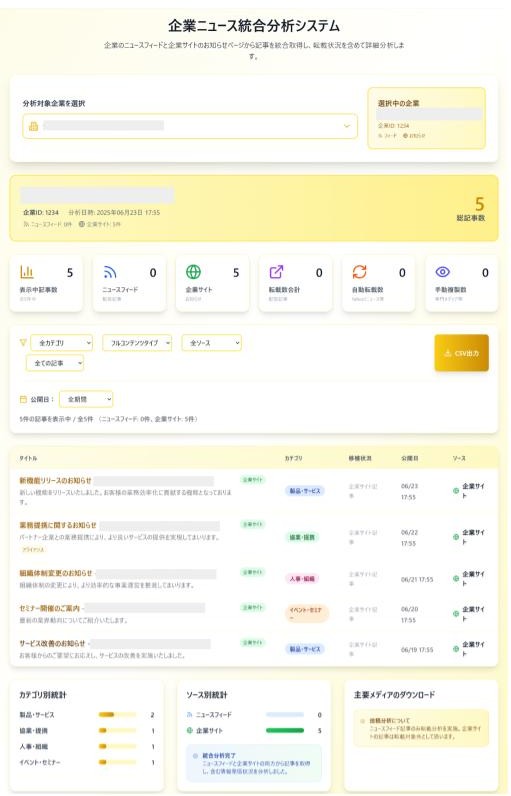Open the 業務提携に関するお知らせ article

[58, 525]
